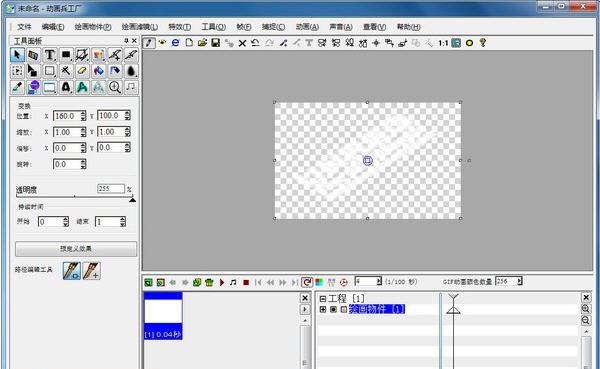Select the dashed selection play tool
The image size is (600, 369).
17,71
